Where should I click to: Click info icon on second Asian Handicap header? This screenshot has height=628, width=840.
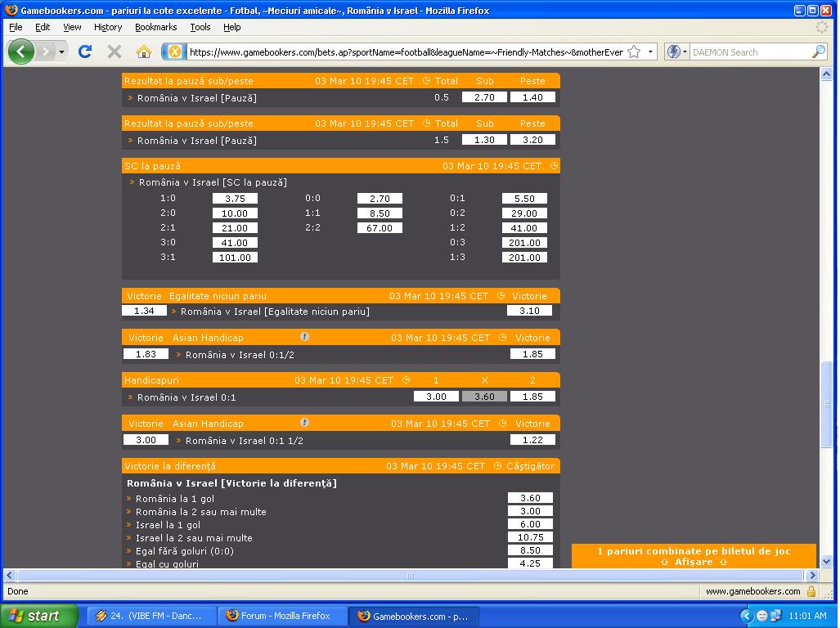(x=304, y=423)
